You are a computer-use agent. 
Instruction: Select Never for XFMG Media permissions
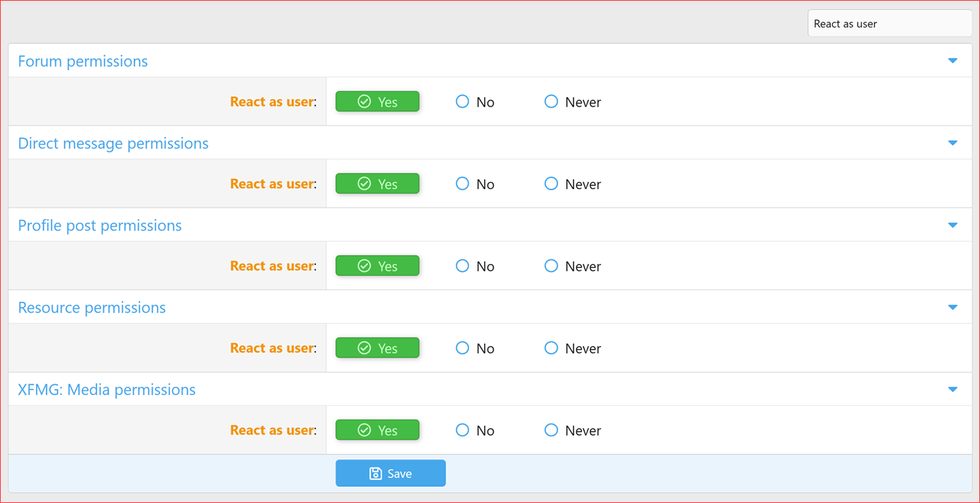[x=551, y=430]
